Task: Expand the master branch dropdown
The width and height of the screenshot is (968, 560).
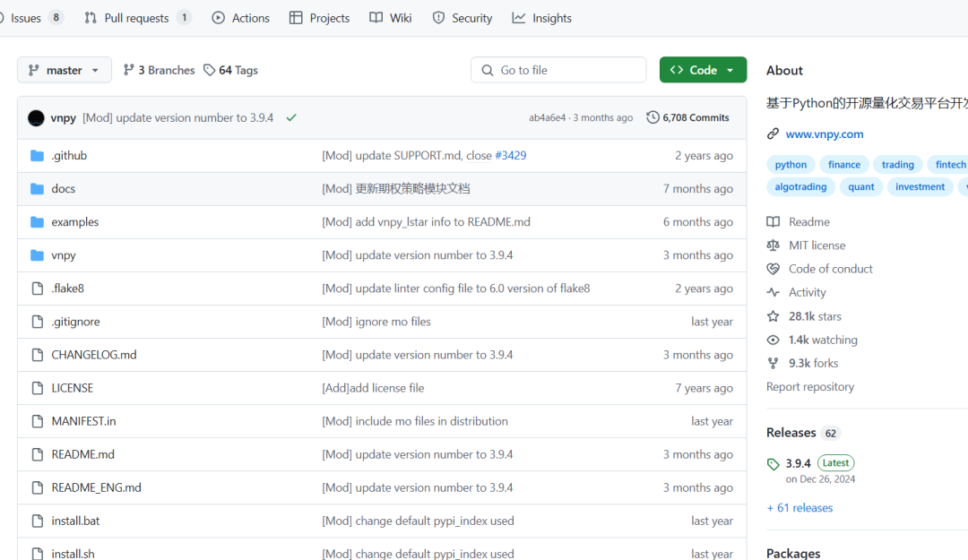Action: tap(65, 70)
